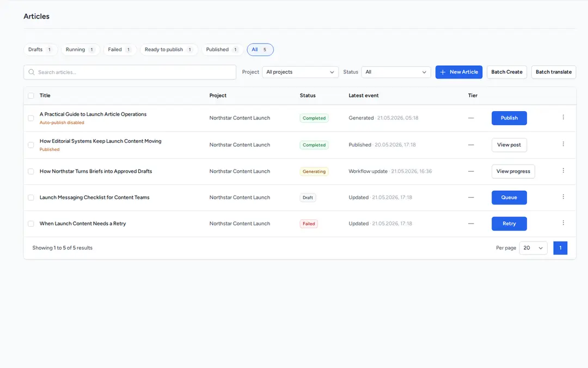Open the three-dot menu for the Failed article row

[563, 223]
